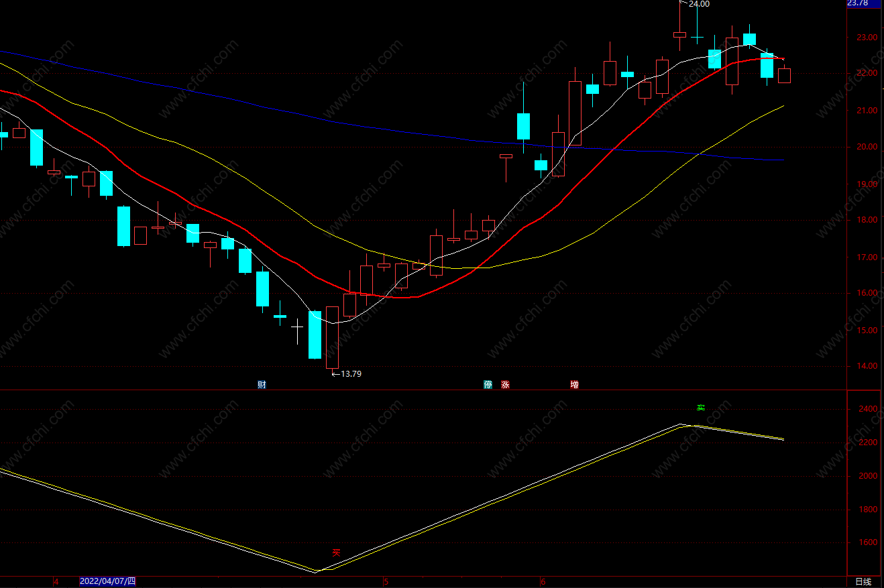Click the red 买 buy signal marker

pos(337,553)
